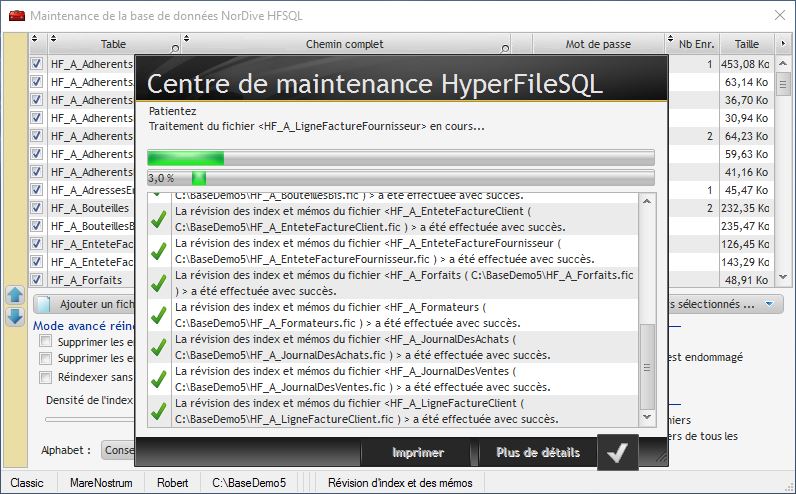The image size is (796, 494).
Task: Click the green check next to HF_A_Forfaits log entry
Action: pyautogui.click(x=159, y=283)
